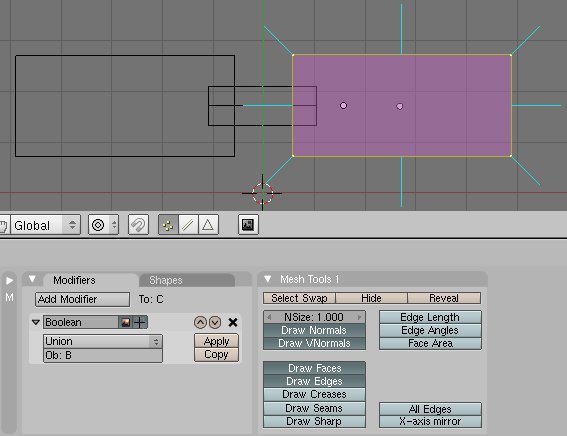Toggle the hand manipulator icon
Screen dimensions: 567x436
pos(4,226)
